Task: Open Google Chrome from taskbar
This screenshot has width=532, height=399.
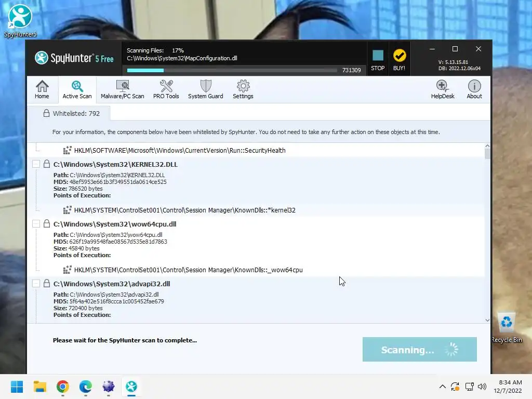Action: [x=63, y=387]
